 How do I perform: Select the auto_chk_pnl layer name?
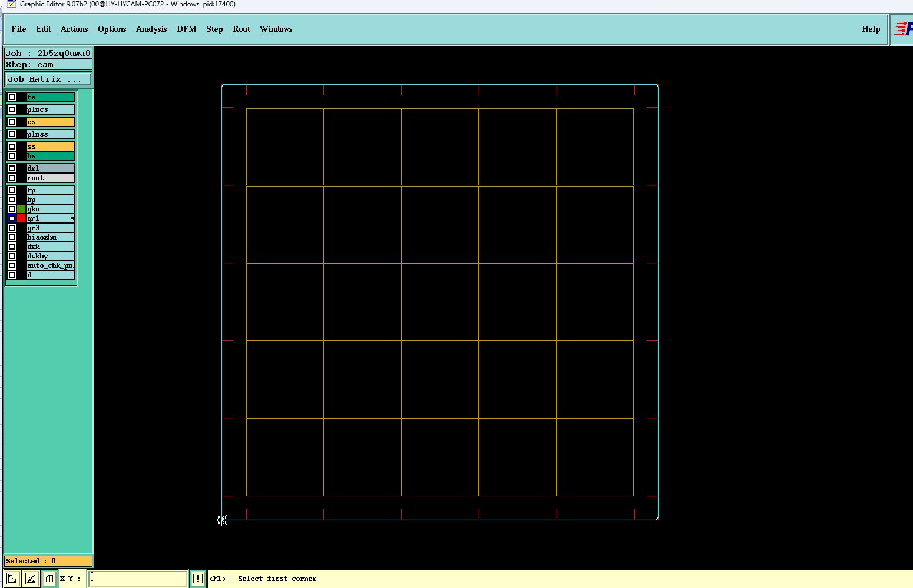point(51,265)
